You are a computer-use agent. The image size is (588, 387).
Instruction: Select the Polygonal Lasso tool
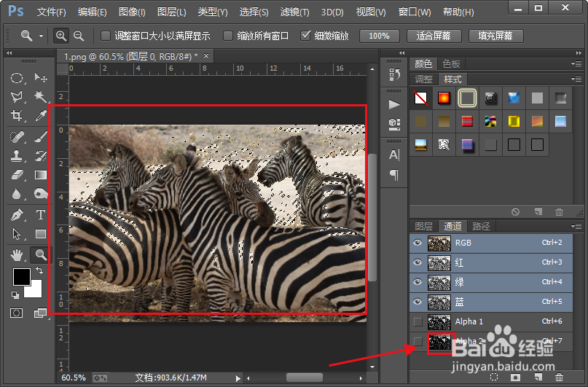pyautogui.click(x=17, y=97)
